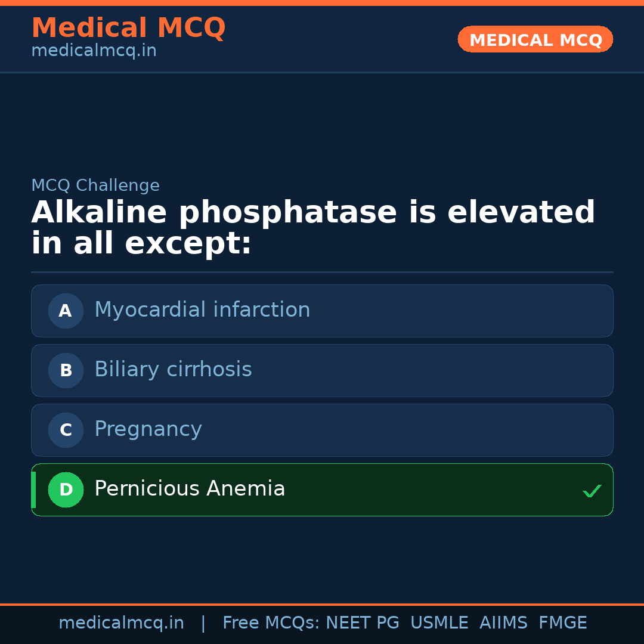
Task: Choose the Biliary cirrhosis answer text
Action: (173, 370)
